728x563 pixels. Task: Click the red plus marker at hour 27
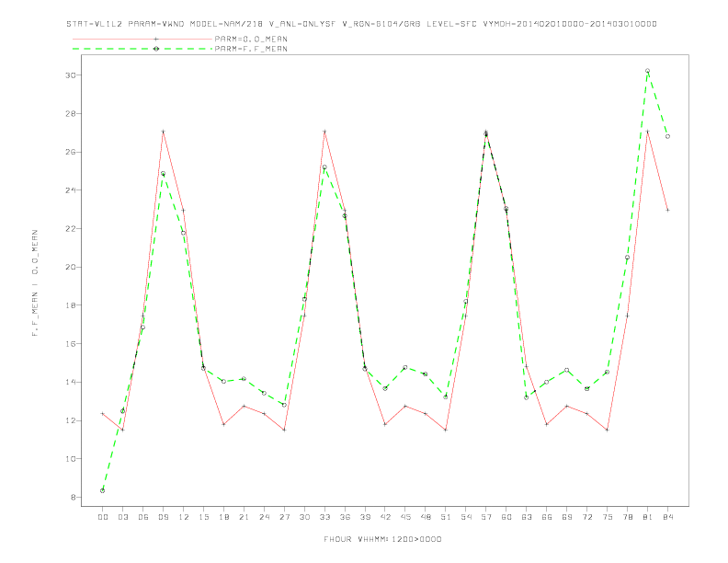[x=284, y=430]
